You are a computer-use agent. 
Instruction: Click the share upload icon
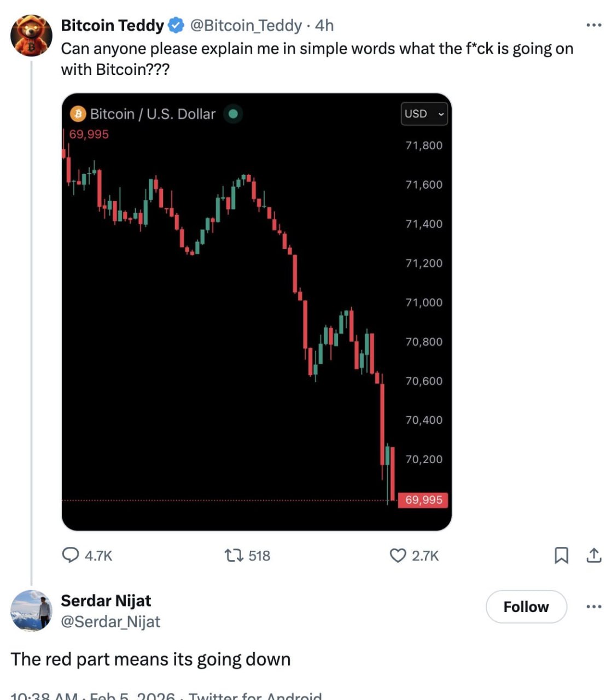pyautogui.click(x=593, y=556)
